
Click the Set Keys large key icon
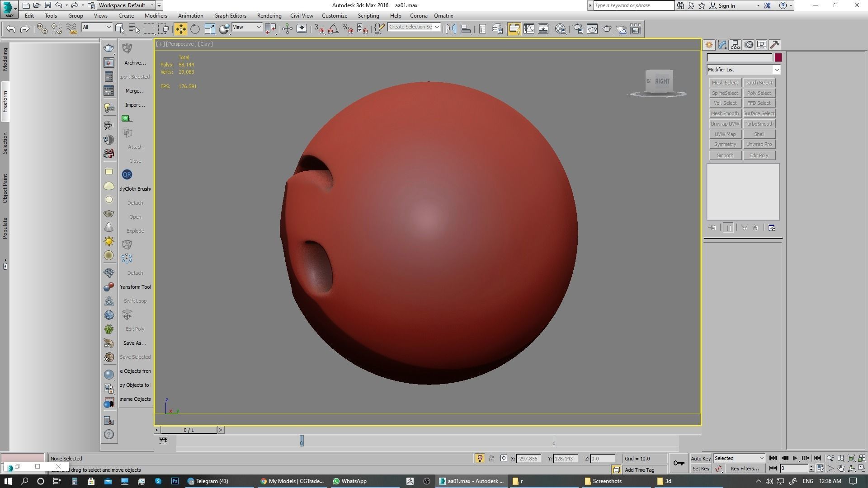click(x=679, y=463)
